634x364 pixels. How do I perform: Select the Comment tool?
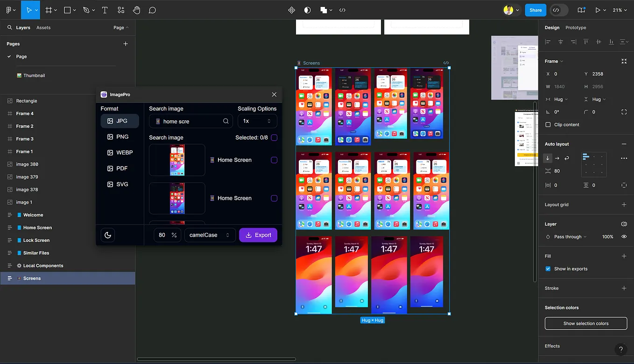click(x=152, y=10)
